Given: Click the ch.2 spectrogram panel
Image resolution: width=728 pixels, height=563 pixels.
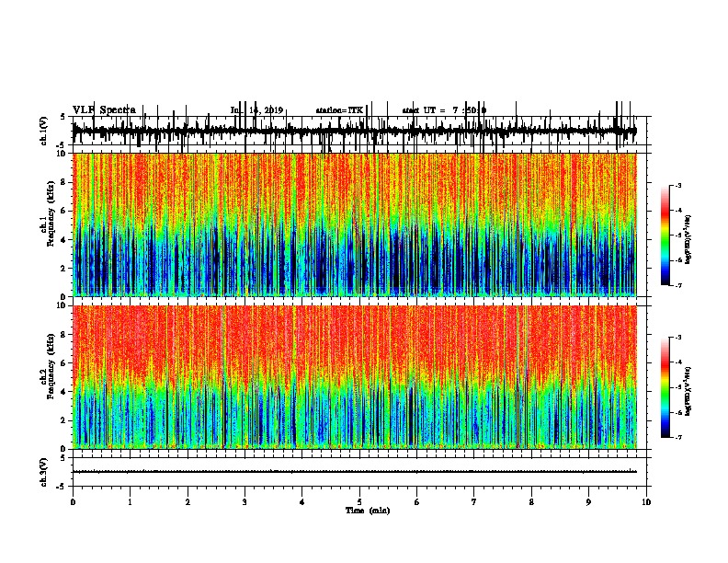Looking at the screenshot, I should (355, 377).
